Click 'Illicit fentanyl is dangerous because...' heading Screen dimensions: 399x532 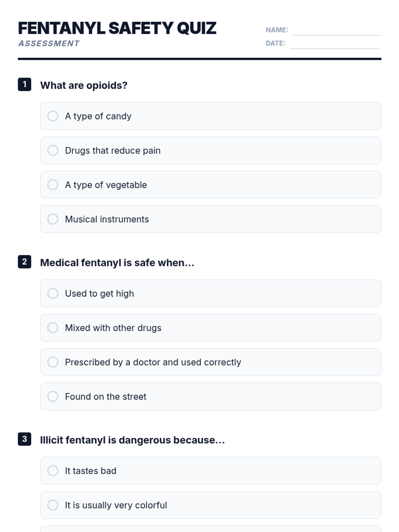tap(132, 440)
